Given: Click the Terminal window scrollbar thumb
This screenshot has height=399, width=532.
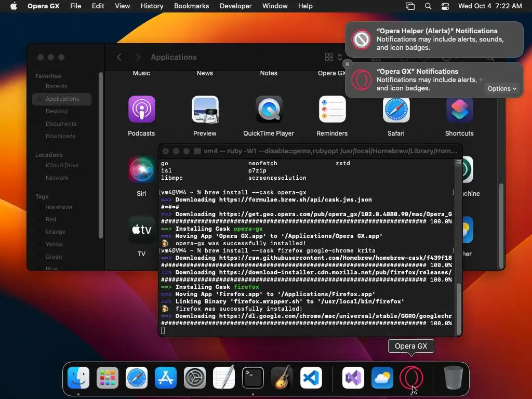Looking at the screenshot, I should (x=459, y=309).
